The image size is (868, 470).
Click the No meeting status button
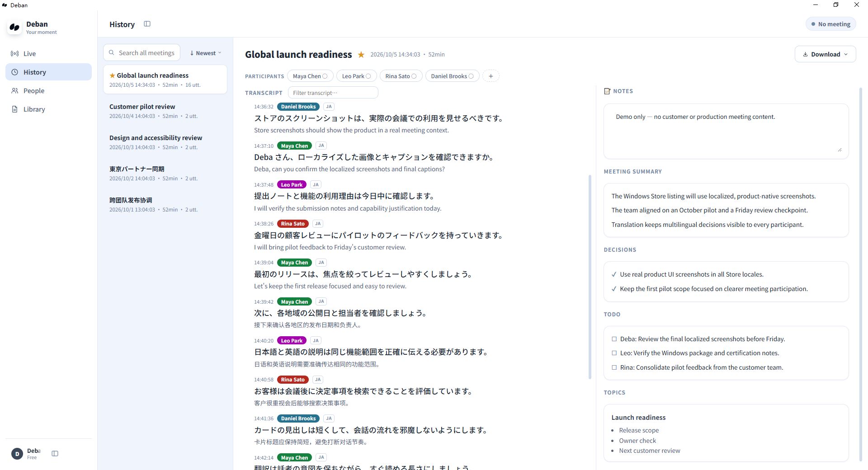point(831,24)
